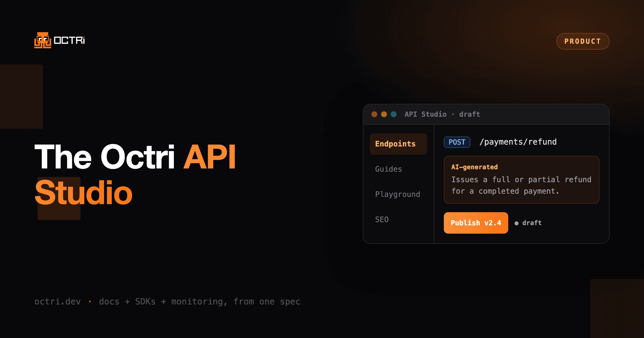Select the Endpoints sidebar item
This screenshot has width=644, height=338.
coord(398,144)
